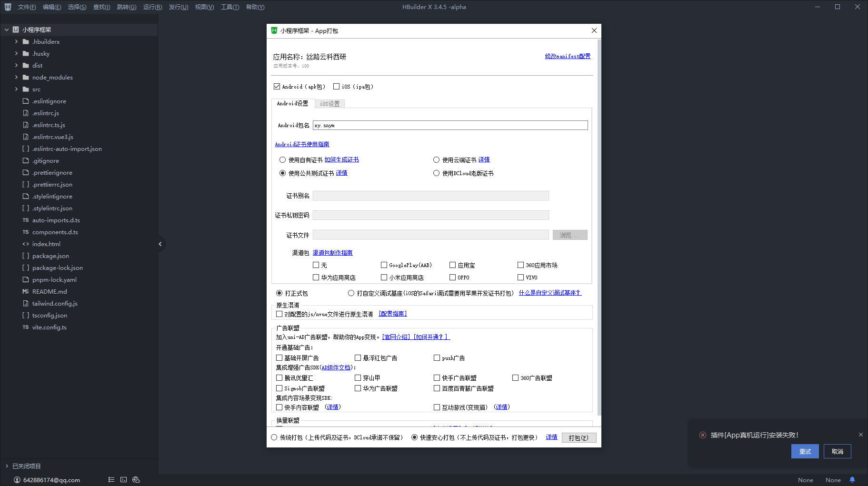This screenshot has height=486, width=868.
Task: Open the 工具(T) menu
Action: pos(230,7)
